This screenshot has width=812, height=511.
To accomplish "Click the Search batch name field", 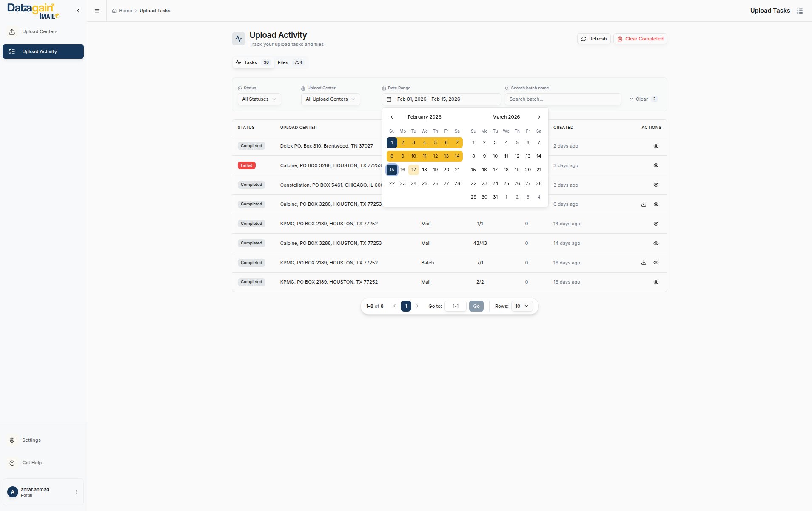I will tap(563, 99).
